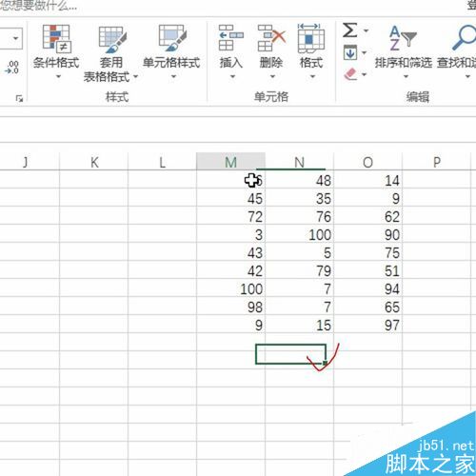The width and height of the screenshot is (476, 476).
Task: Open the Format (格式) cells icon
Action: pos(311,38)
